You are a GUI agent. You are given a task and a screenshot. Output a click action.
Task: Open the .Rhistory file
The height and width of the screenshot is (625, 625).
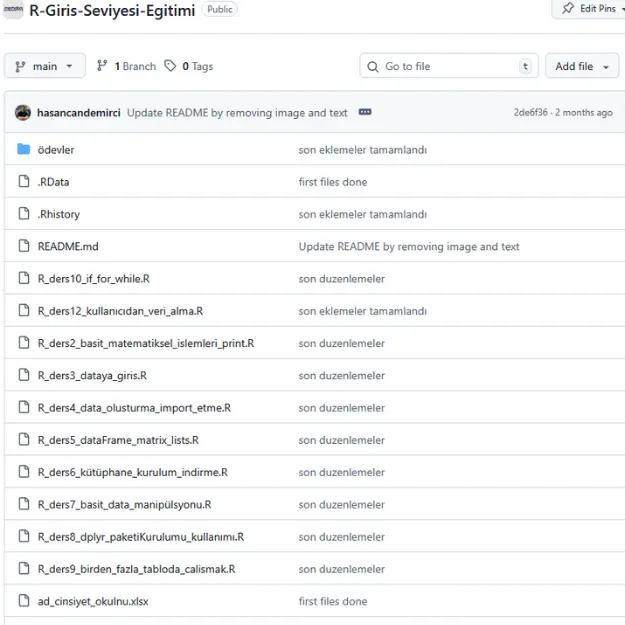(59, 214)
